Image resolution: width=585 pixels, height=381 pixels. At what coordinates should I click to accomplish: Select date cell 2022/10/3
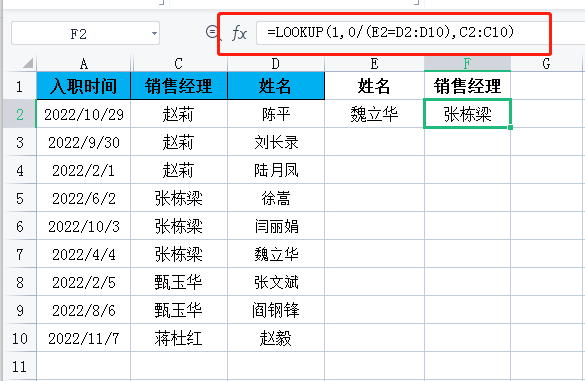84,226
